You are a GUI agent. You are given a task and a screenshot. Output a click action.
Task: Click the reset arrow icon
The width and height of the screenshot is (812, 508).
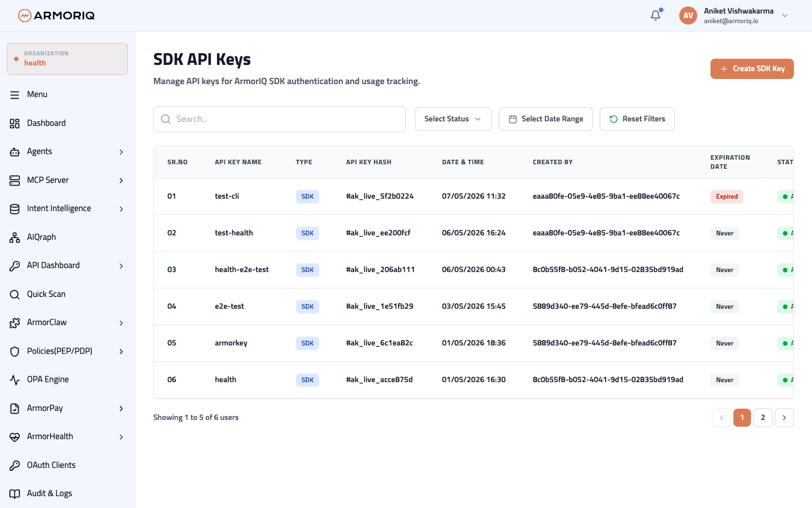click(614, 119)
